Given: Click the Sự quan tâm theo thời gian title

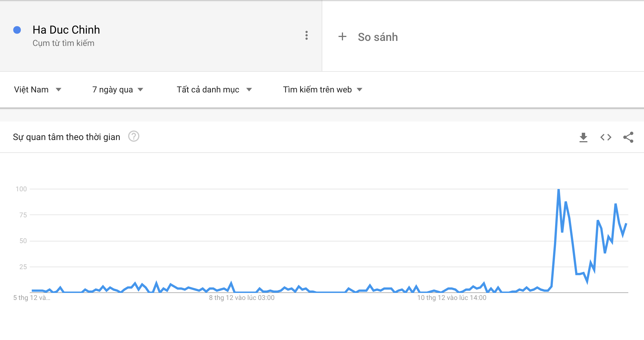Looking at the screenshot, I should [x=66, y=137].
